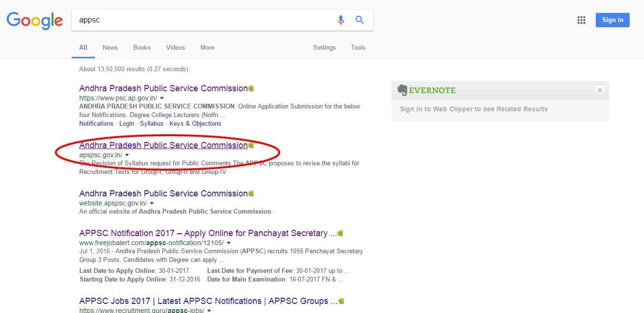Start voice search with the microphone icon
This screenshot has height=313, width=644.
click(x=340, y=20)
